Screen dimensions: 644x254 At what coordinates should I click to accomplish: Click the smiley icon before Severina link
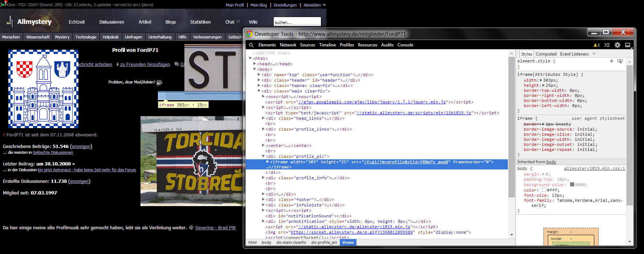[191, 228]
